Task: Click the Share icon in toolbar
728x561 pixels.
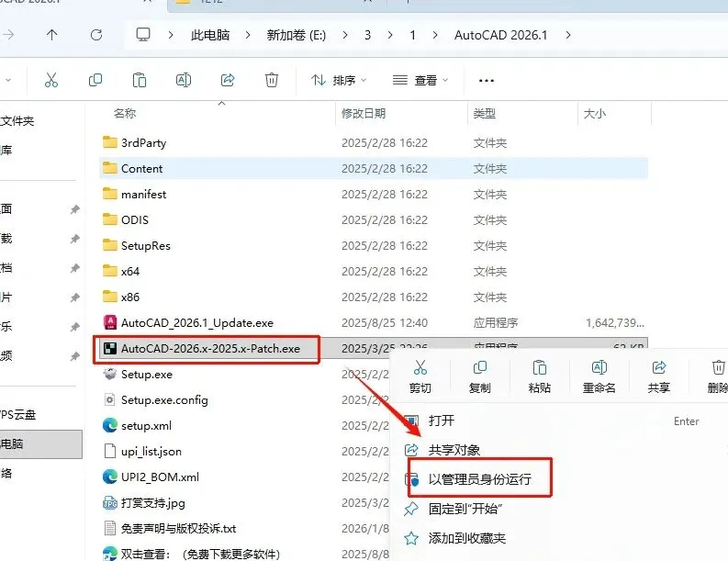Action: [x=228, y=81]
